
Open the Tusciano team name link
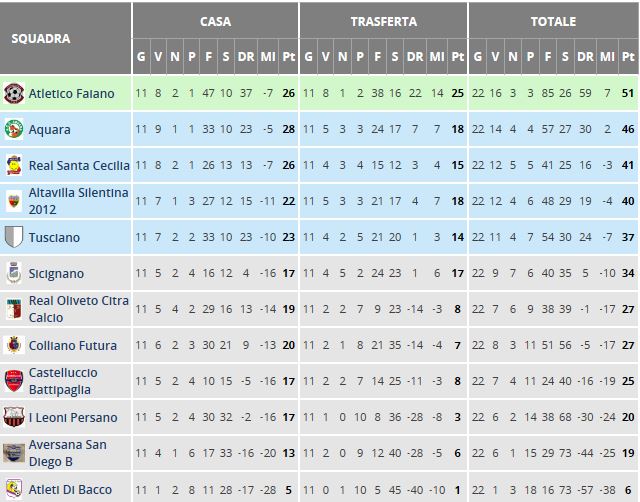(54, 238)
